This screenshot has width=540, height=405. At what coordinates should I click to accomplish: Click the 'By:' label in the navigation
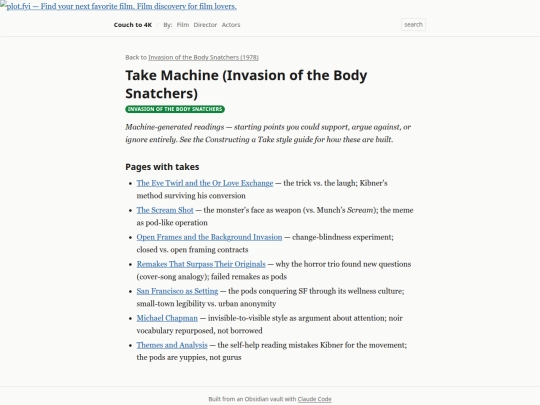(x=168, y=25)
